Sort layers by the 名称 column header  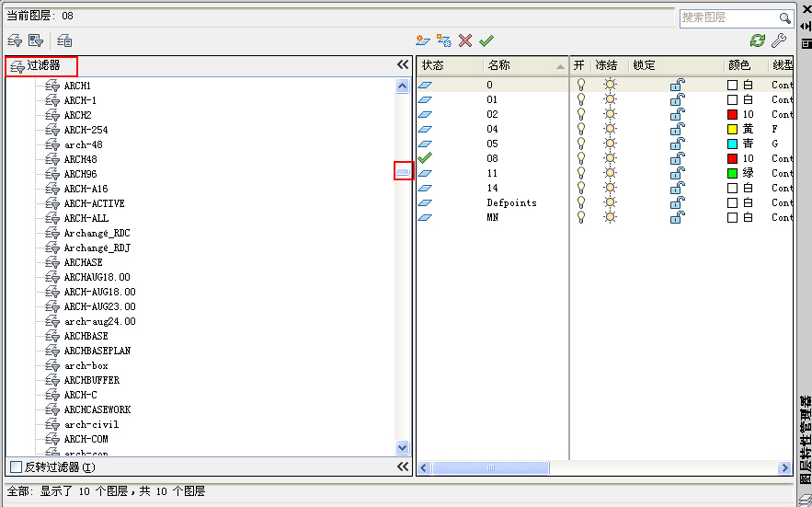[524, 65]
